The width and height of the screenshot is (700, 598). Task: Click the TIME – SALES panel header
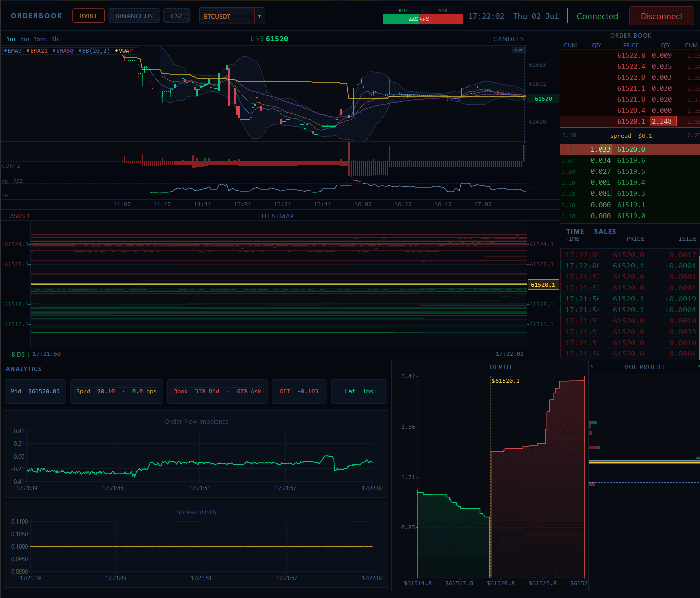point(591,231)
